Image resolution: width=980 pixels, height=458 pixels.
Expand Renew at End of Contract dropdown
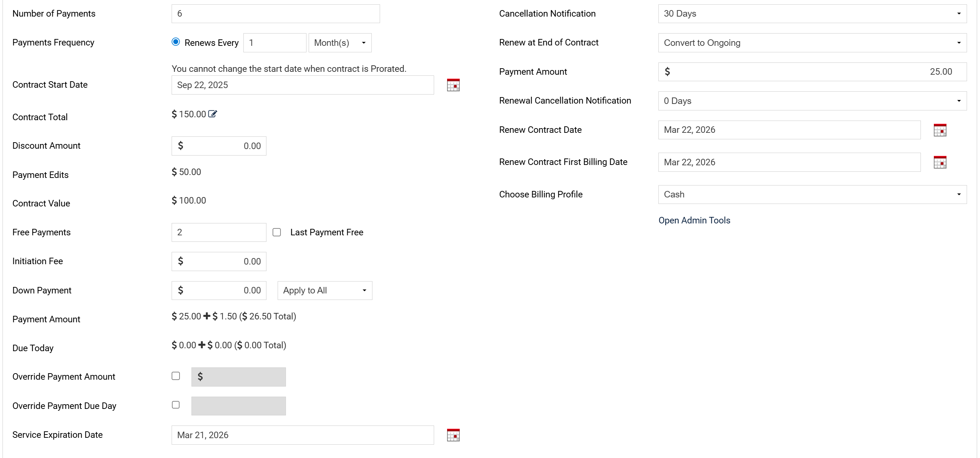812,43
